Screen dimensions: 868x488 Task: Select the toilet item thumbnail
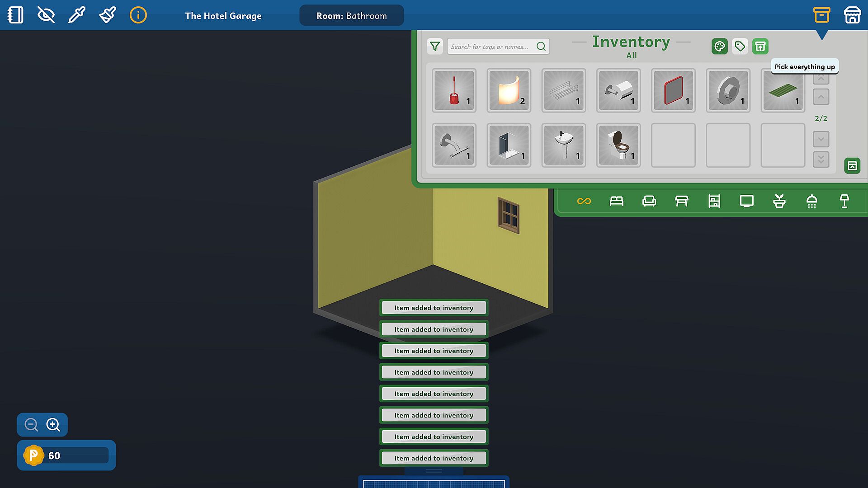[618, 145]
